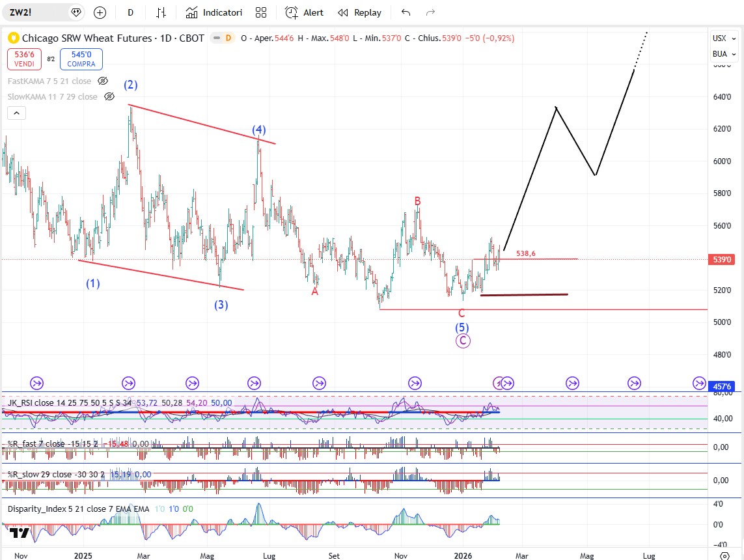This screenshot has width=744, height=560.
Task: Click the COMPRA buy button at 545'0
Action: pyautogui.click(x=81, y=59)
